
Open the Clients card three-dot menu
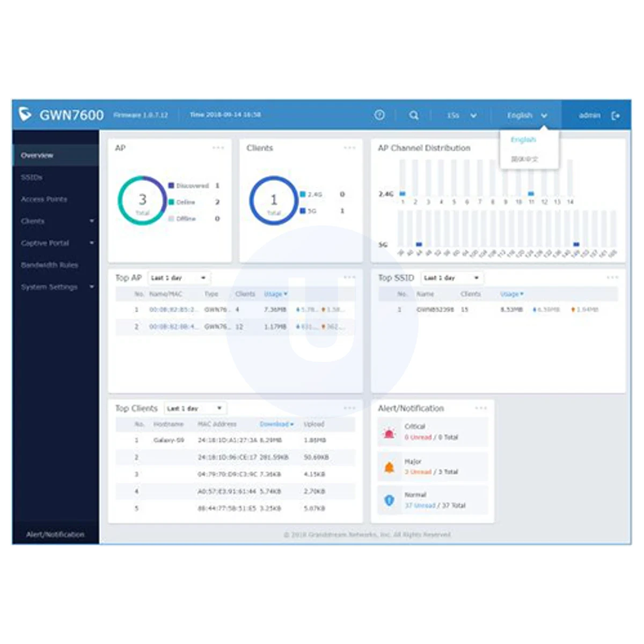pos(349,148)
